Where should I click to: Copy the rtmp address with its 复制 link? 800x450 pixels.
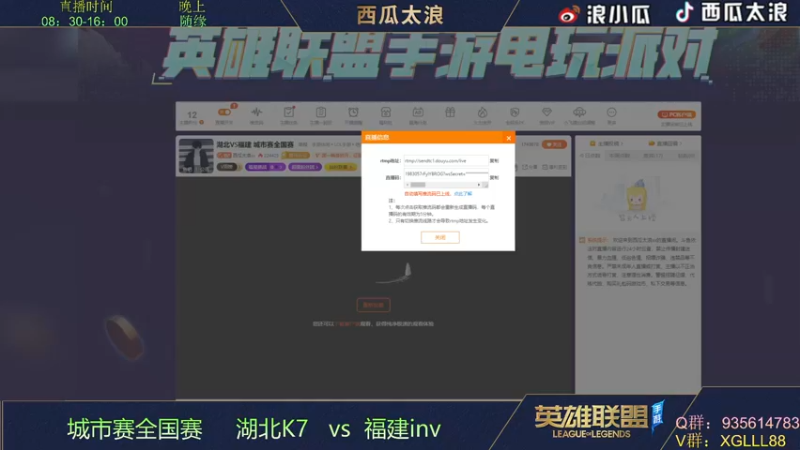click(494, 161)
